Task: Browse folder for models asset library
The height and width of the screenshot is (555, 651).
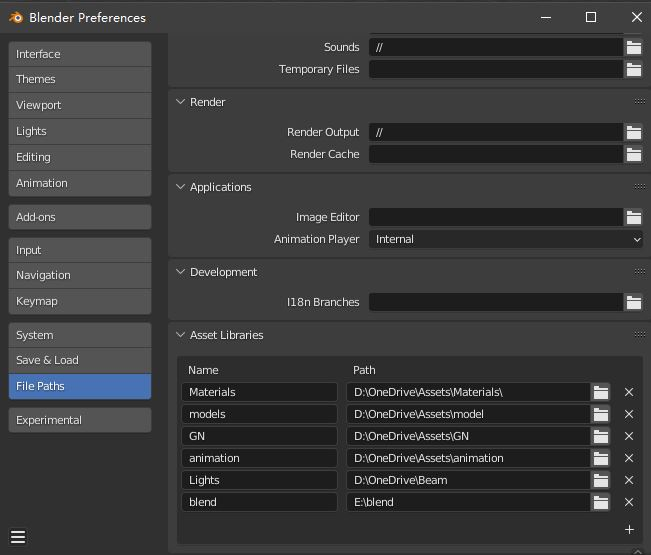Action: tap(600, 414)
